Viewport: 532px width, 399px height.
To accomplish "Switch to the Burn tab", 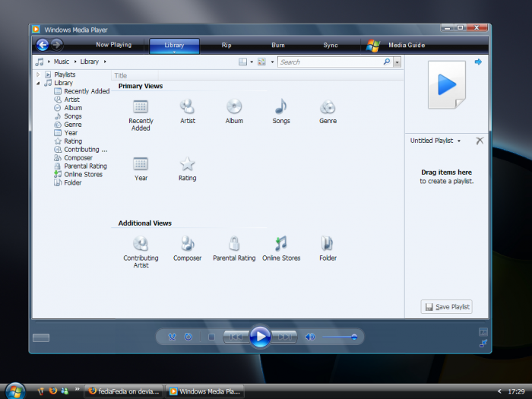I will tap(278, 46).
